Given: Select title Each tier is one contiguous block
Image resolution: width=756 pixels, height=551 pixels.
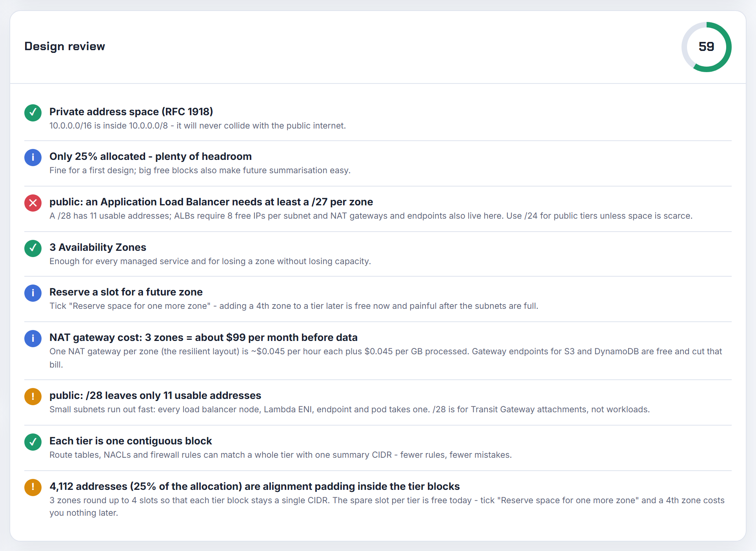Looking at the screenshot, I should [131, 441].
